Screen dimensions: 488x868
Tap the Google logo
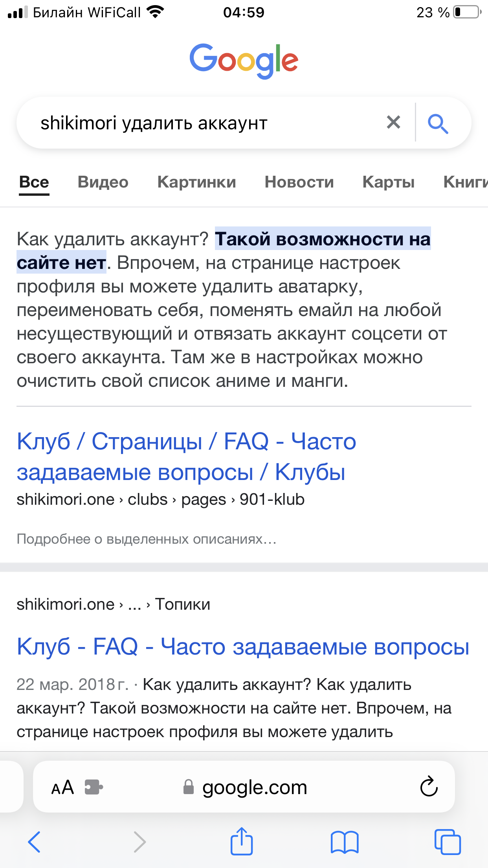tap(244, 61)
